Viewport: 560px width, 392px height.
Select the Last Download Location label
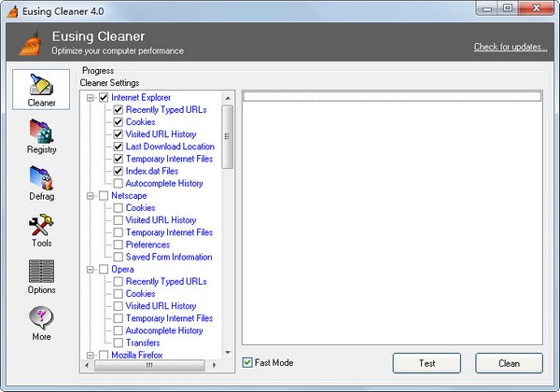click(170, 147)
